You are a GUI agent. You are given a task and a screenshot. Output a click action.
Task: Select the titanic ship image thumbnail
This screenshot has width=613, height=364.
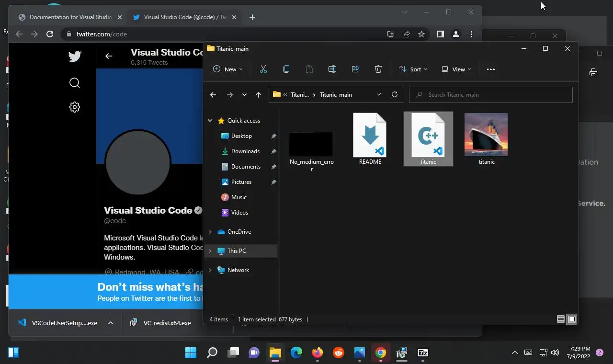tap(486, 139)
